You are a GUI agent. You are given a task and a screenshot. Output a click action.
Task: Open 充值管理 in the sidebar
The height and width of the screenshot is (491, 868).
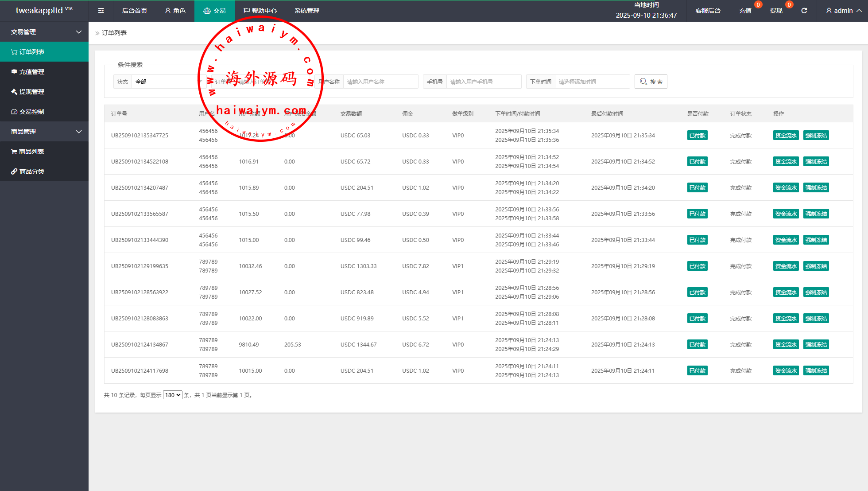click(x=32, y=72)
